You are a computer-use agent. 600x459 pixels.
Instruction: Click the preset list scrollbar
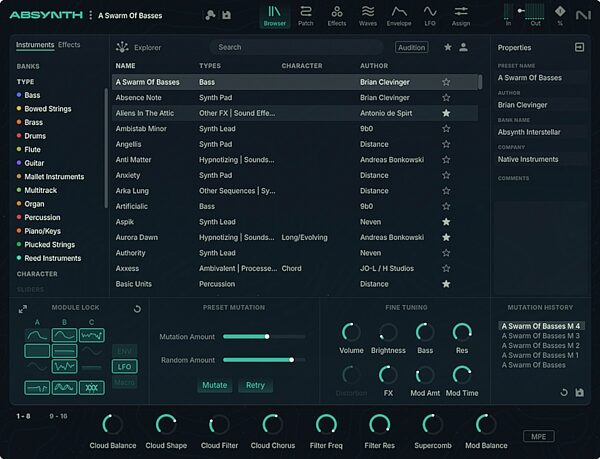(x=480, y=82)
